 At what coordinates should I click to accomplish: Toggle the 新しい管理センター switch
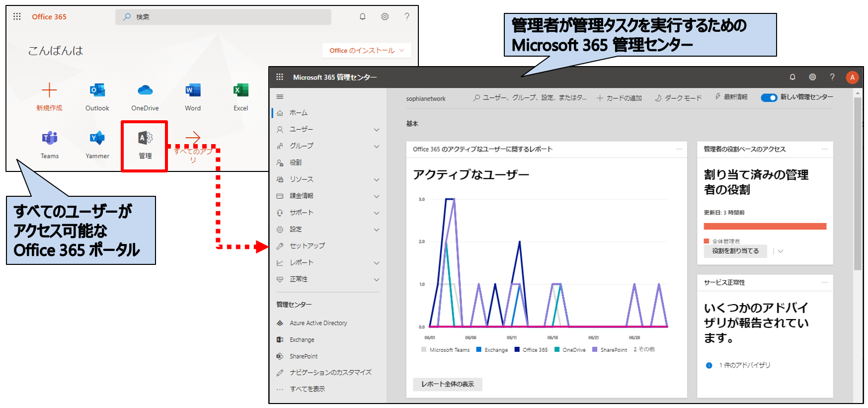(x=769, y=97)
